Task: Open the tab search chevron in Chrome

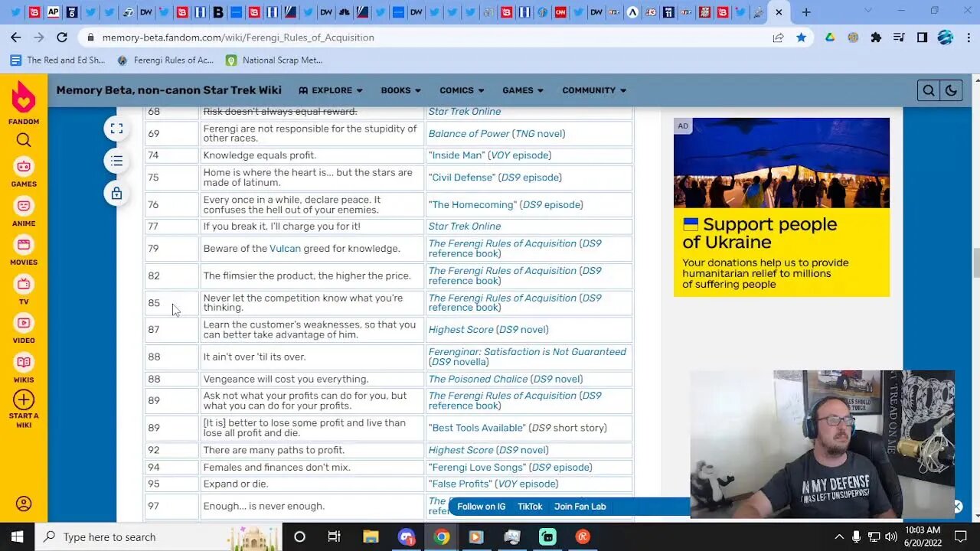Action: tap(867, 11)
